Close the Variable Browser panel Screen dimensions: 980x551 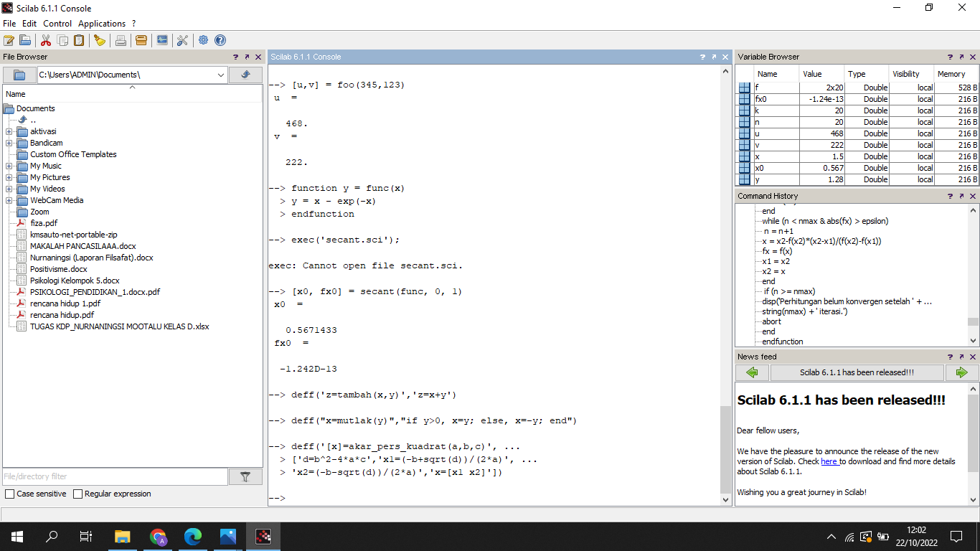pyautogui.click(x=973, y=57)
